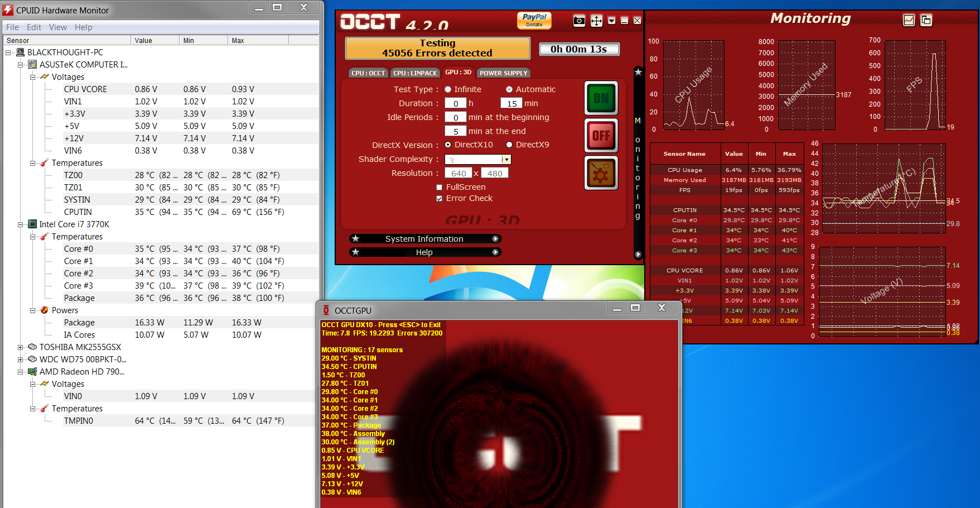The image size is (980, 508).
Task: Click the Monitoring copy windows icon
Action: pyautogui.click(x=926, y=20)
